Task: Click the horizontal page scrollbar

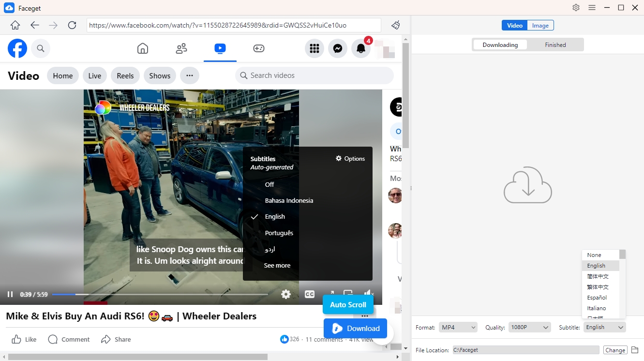Action: 138,357
